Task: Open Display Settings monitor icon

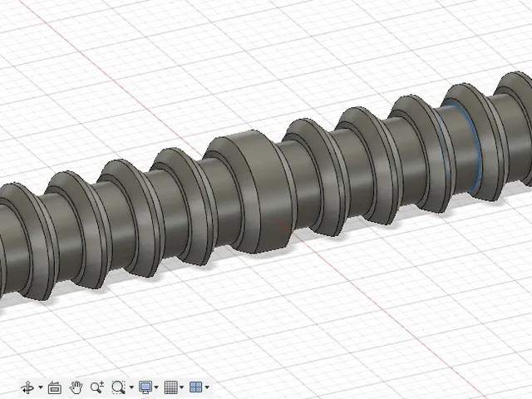Action: coord(145,387)
